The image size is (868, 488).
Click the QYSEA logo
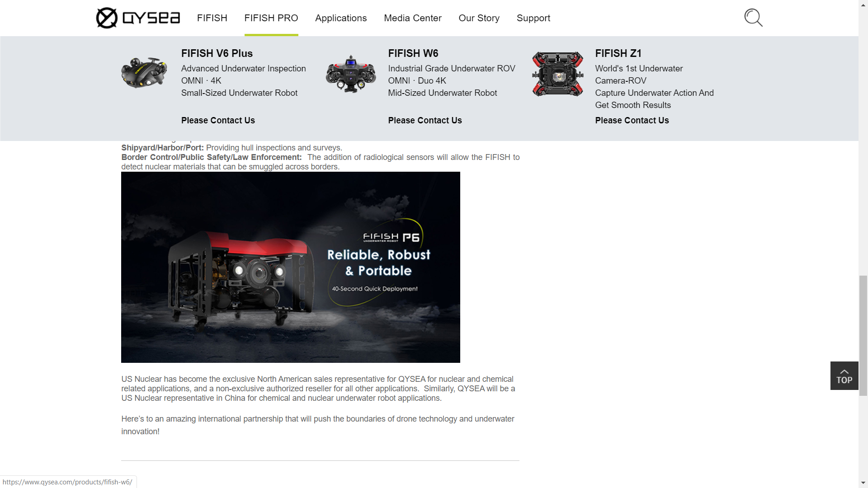pos(138,18)
